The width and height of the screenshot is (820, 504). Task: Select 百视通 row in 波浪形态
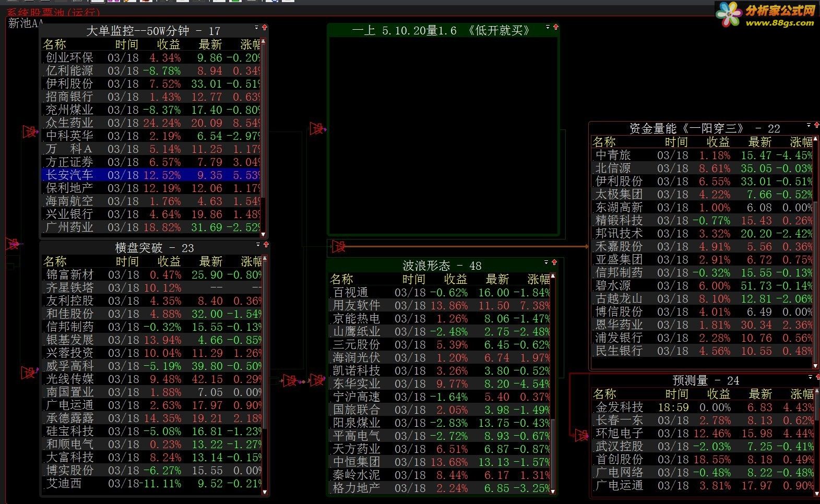point(439,292)
